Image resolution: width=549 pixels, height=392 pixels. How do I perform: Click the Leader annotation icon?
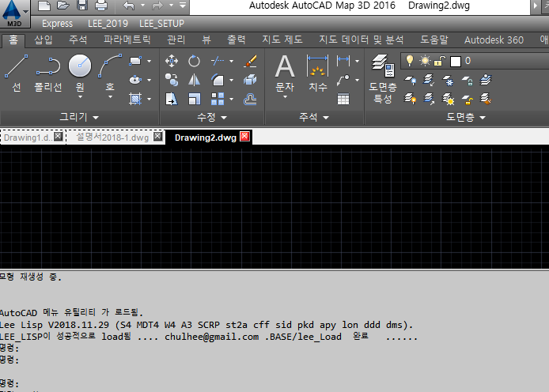(x=343, y=80)
